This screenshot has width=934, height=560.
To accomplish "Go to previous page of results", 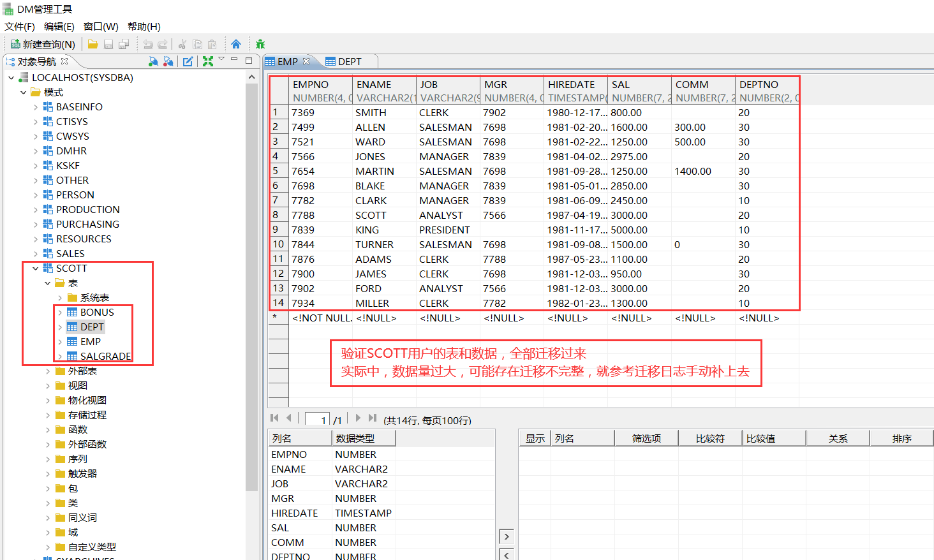I will click(x=290, y=418).
